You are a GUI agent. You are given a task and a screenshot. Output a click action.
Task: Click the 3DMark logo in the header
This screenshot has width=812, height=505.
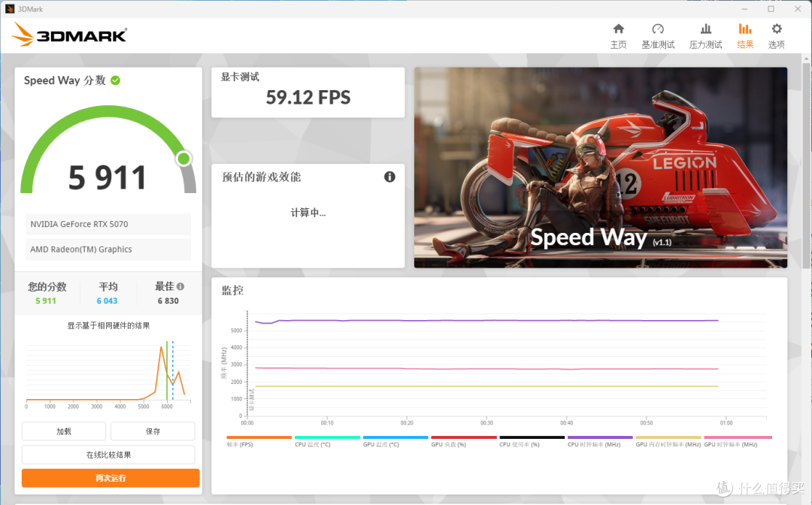pos(69,35)
